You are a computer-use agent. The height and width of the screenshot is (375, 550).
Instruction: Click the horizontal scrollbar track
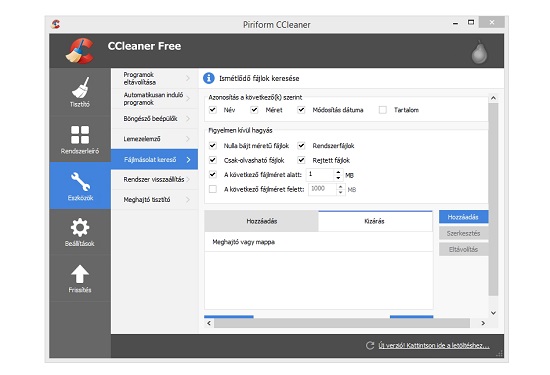pyautogui.click(x=342, y=323)
